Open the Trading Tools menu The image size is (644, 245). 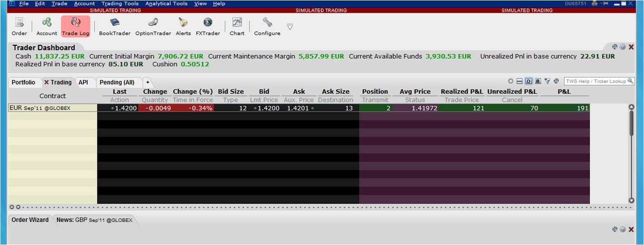point(120,4)
